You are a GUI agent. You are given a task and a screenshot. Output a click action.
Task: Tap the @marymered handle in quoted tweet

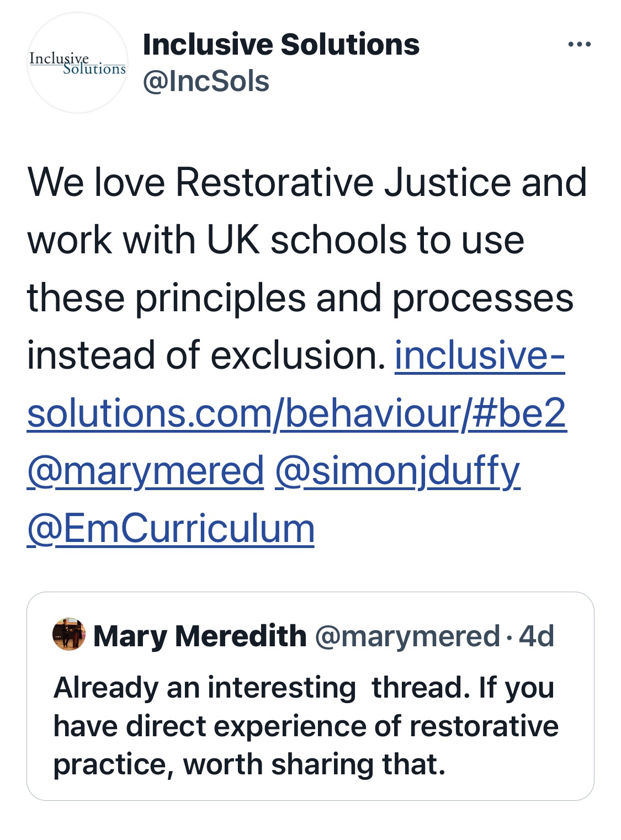407,636
